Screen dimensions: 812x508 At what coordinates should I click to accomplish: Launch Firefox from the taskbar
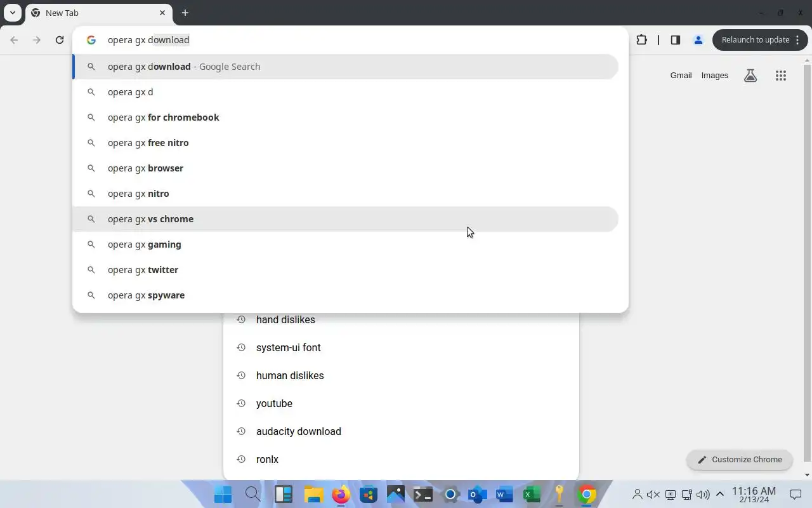(341, 495)
